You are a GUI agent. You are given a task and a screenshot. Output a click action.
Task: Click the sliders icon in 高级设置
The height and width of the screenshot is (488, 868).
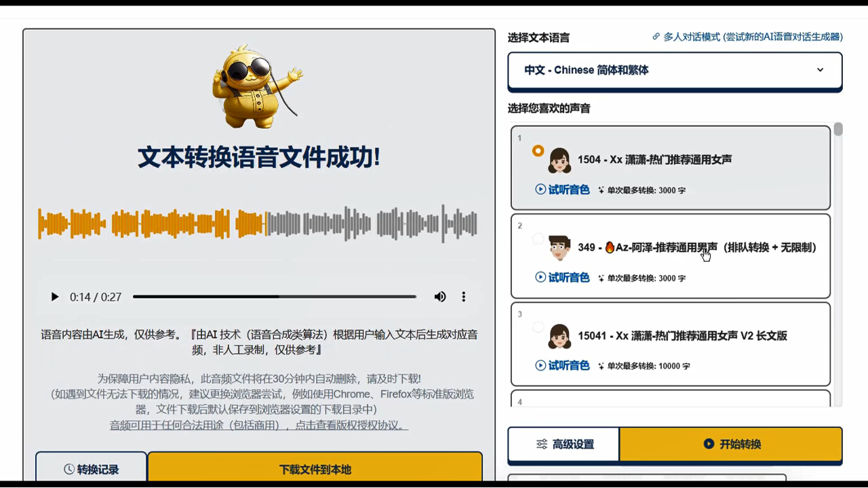542,444
